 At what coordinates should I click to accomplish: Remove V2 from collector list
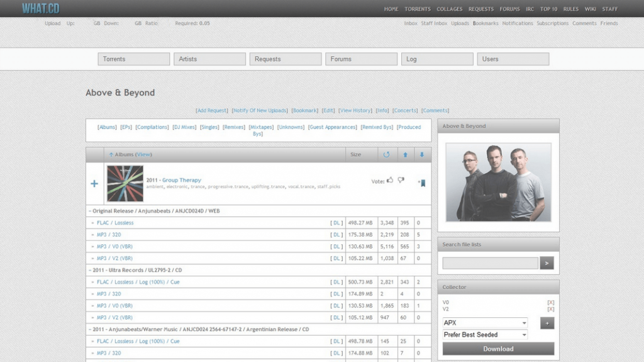coord(550,309)
